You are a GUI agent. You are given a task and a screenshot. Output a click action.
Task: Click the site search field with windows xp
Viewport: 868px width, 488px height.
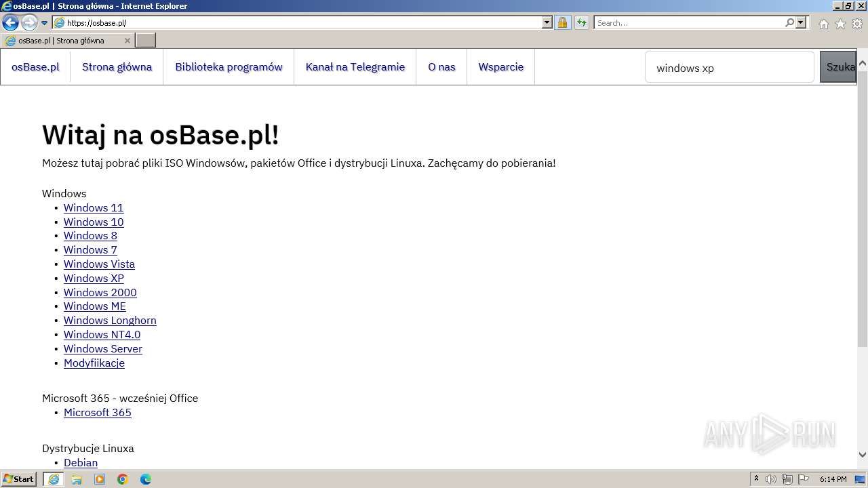point(730,67)
